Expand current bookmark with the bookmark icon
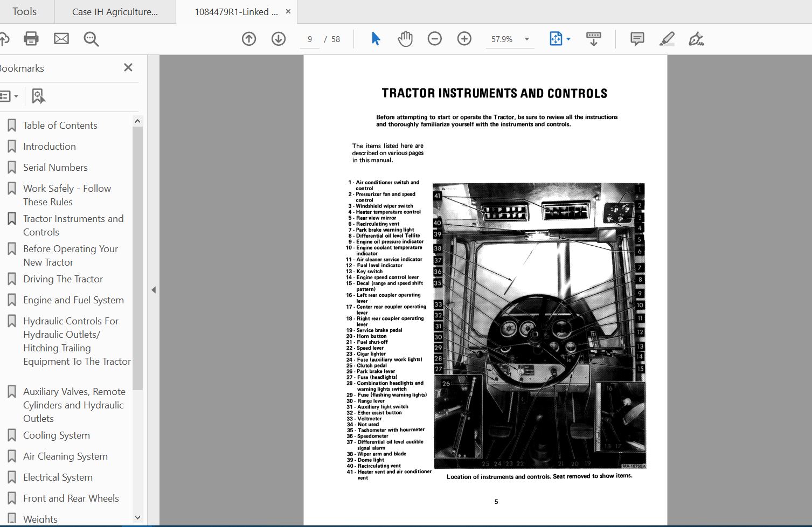The image size is (812, 527). [x=37, y=95]
